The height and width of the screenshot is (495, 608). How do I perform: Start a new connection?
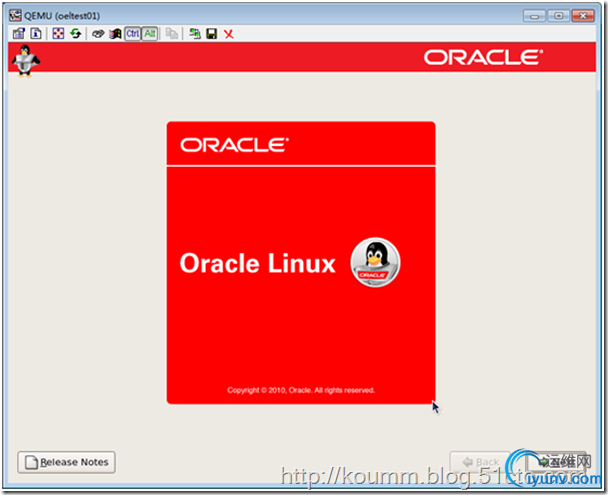coord(195,34)
